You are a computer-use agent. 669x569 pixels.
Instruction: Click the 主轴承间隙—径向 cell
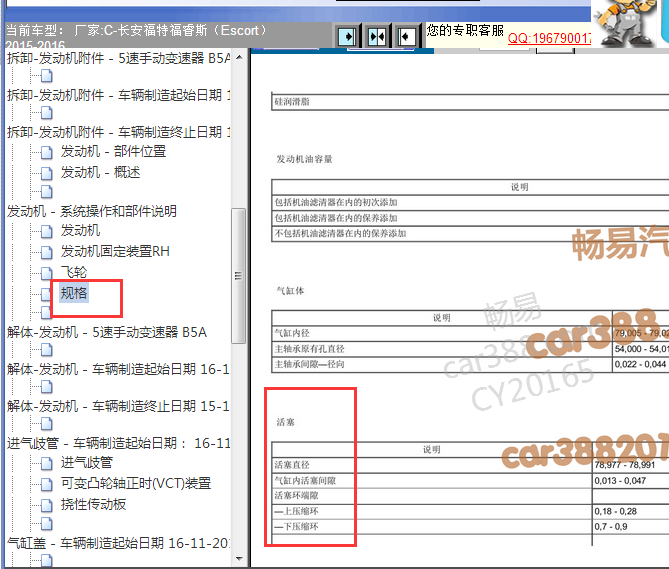[x=442, y=364]
